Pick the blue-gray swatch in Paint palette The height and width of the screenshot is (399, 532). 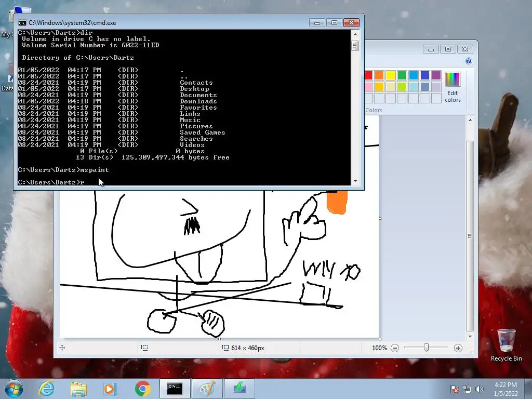pos(425,87)
